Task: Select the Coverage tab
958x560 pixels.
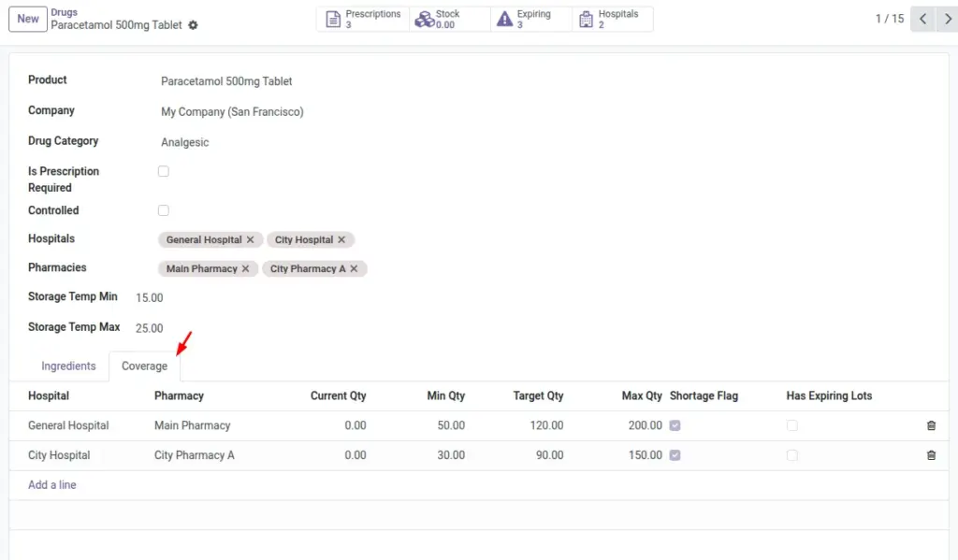Action: [x=144, y=366]
